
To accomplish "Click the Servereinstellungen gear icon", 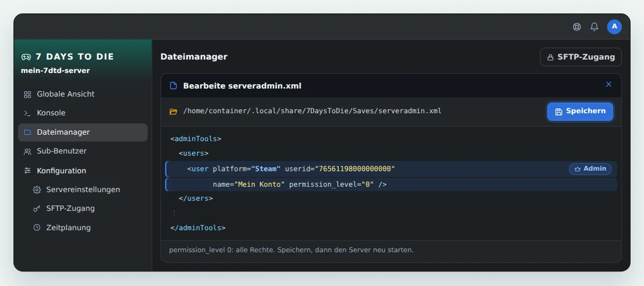I will [x=37, y=190].
